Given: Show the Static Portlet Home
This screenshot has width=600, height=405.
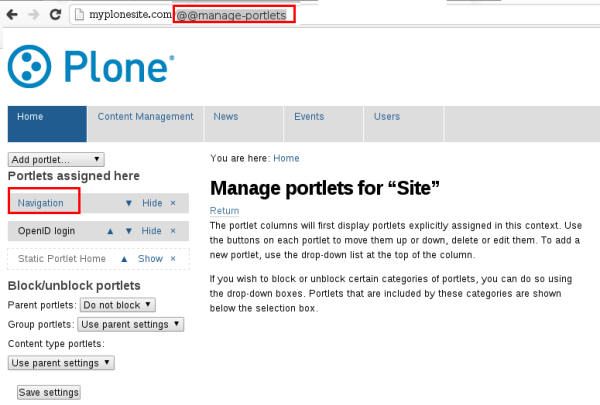Looking at the screenshot, I should click(150, 259).
